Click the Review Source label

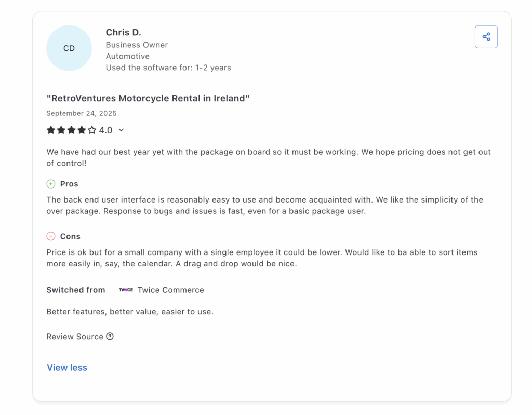tap(75, 337)
